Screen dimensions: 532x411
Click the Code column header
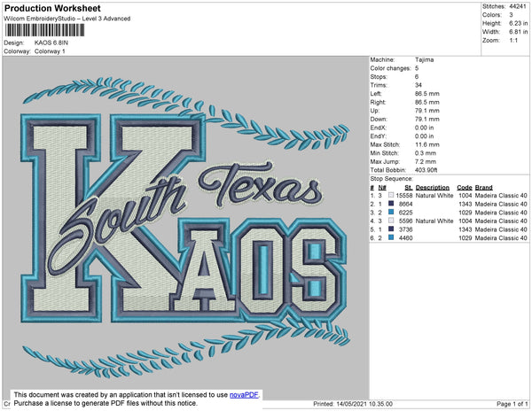point(464,188)
